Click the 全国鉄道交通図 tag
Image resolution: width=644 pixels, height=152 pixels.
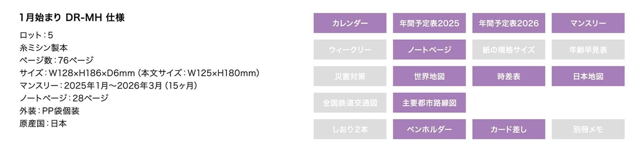tap(350, 103)
